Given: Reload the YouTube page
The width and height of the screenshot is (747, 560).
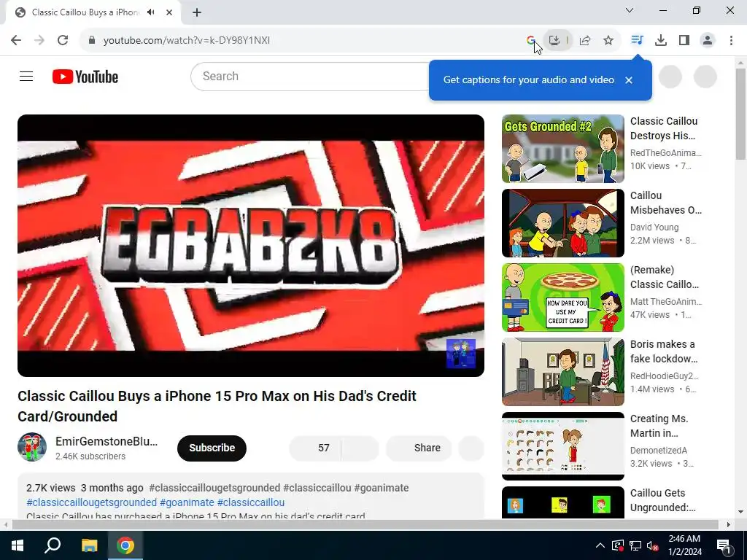Looking at the screenshot, I should [x=63, y=41].
